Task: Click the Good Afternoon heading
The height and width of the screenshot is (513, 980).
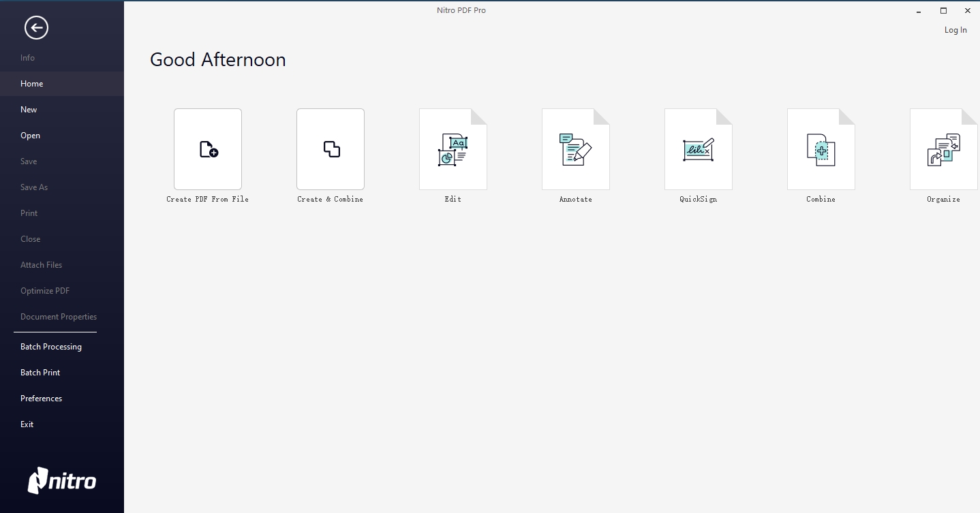Action: point(218,60)
